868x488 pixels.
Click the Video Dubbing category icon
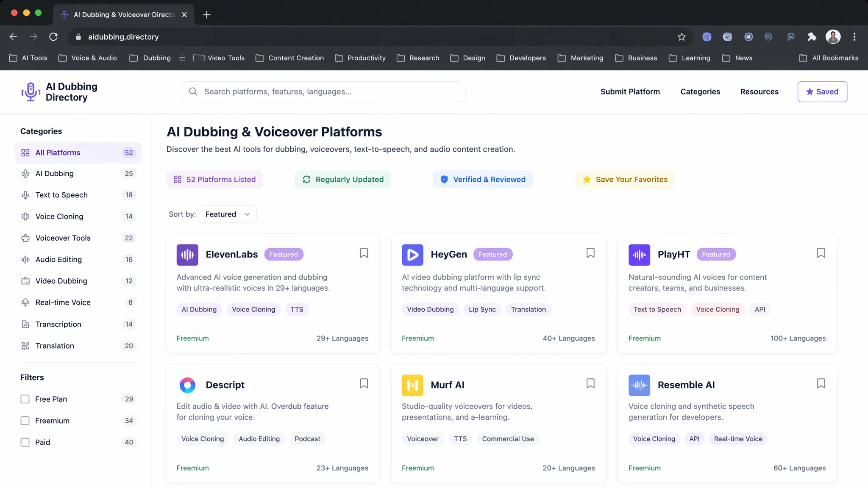pos(25,281)
